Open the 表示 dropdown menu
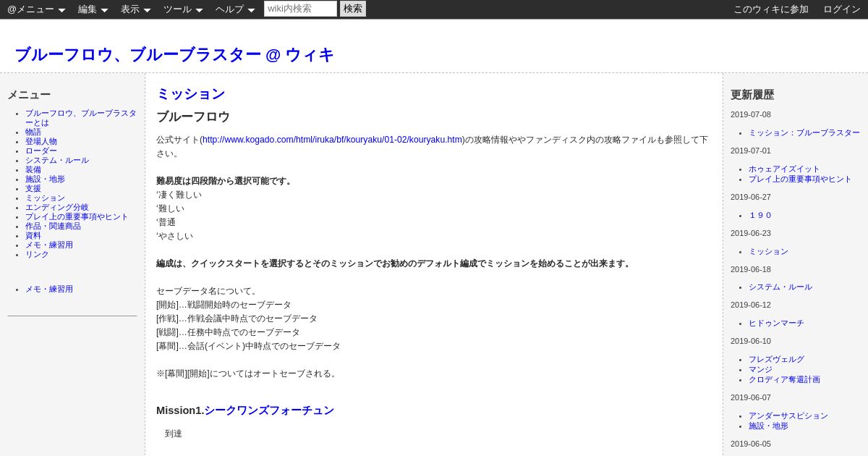Screen dimensions: 868x456 coord(135,9)
